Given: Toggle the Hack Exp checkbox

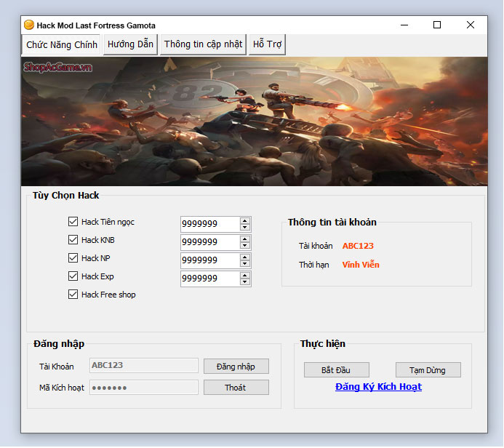Looking at the screenshot, I should click(73, 276).
